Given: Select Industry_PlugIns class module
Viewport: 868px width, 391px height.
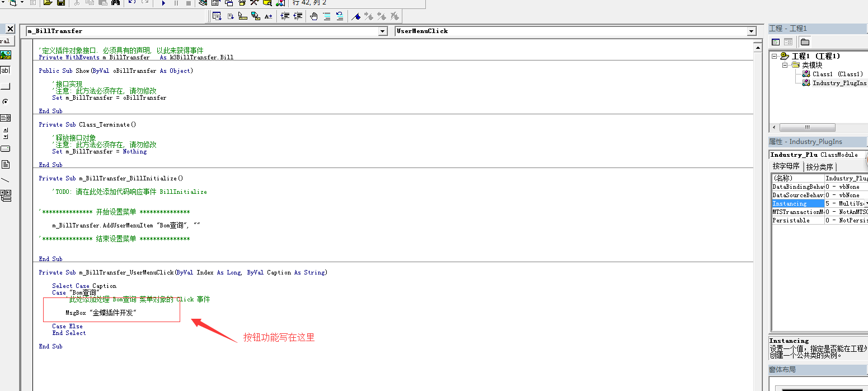Looking at the screenshot, I should (x=835, y=83).
